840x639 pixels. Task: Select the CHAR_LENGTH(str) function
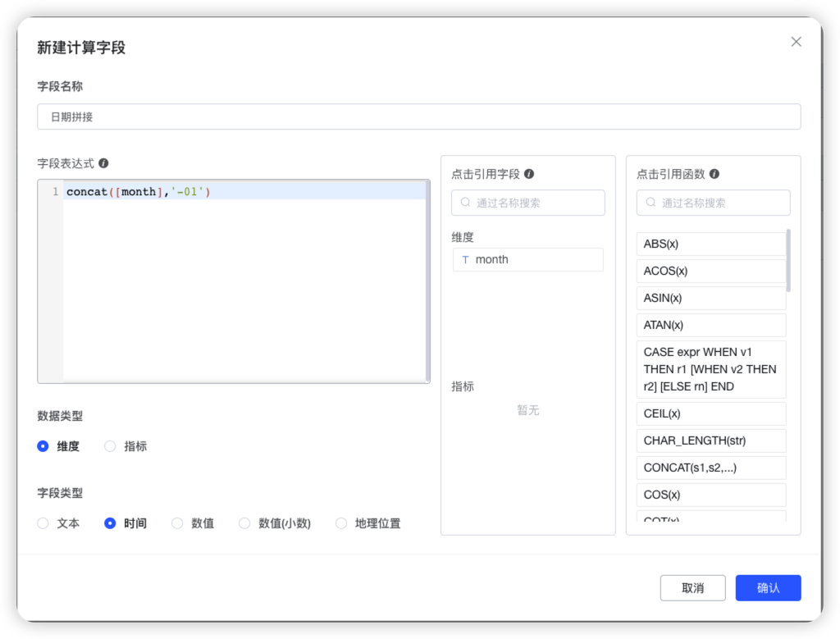pos(711,440)
